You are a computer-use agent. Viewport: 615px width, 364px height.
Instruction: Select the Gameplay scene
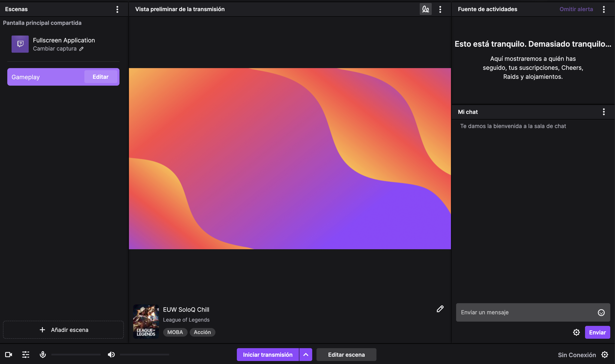(63, 77)
